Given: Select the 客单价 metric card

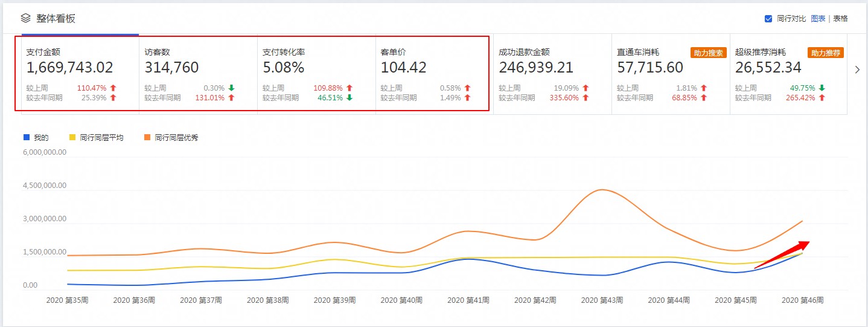Looking at the screenshot, I should pyautogui.click(x=432, y=74).
